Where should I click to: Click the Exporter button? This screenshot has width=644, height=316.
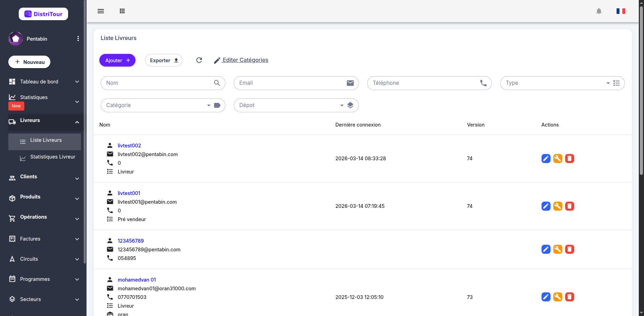164,60
